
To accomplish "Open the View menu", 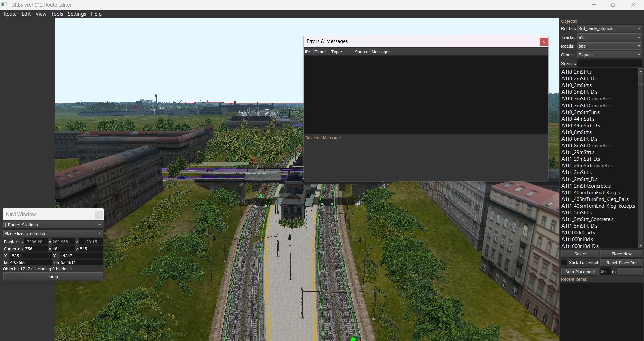I will [x=41, y=14].
